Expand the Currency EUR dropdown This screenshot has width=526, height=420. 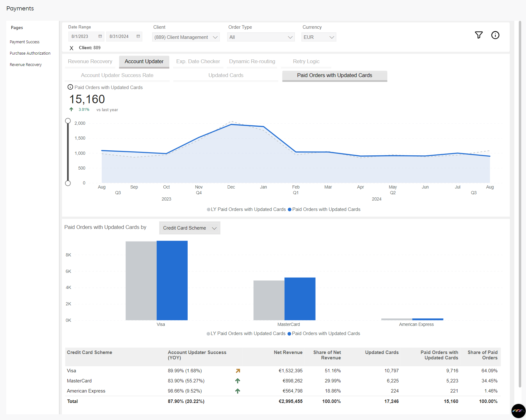[319, 37]
